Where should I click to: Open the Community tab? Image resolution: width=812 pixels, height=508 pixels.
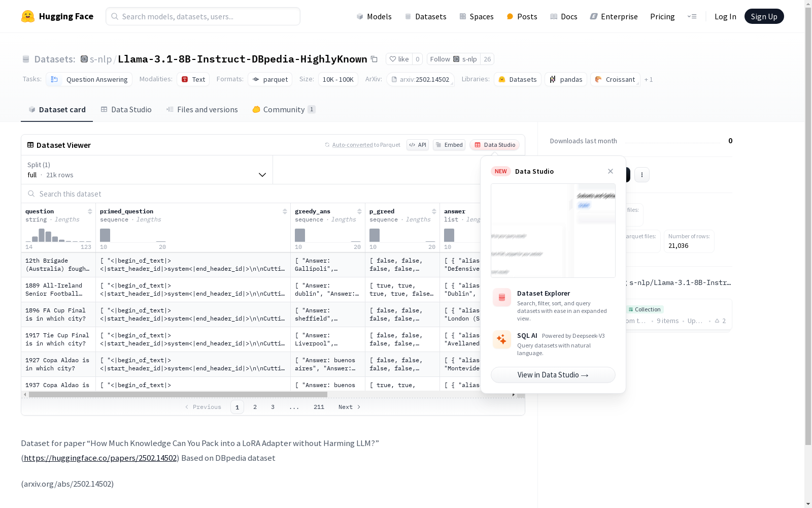pyautogui.click(x=284, y=109)
